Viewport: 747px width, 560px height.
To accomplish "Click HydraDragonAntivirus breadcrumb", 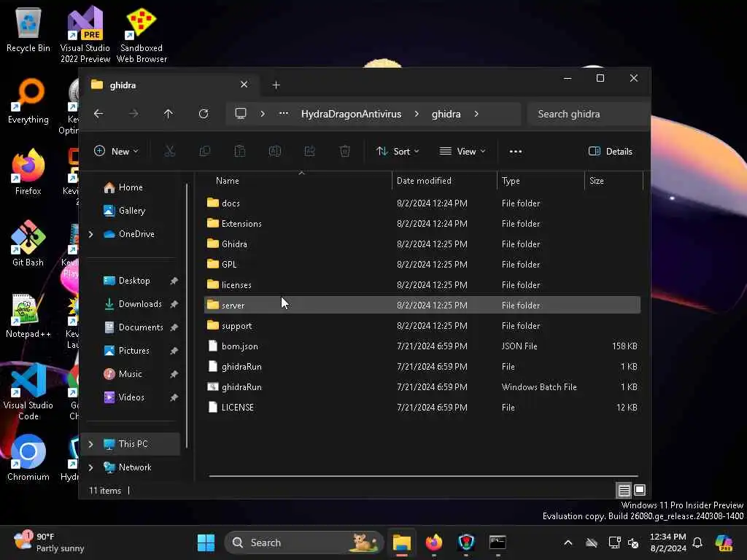I will (351, 114).
